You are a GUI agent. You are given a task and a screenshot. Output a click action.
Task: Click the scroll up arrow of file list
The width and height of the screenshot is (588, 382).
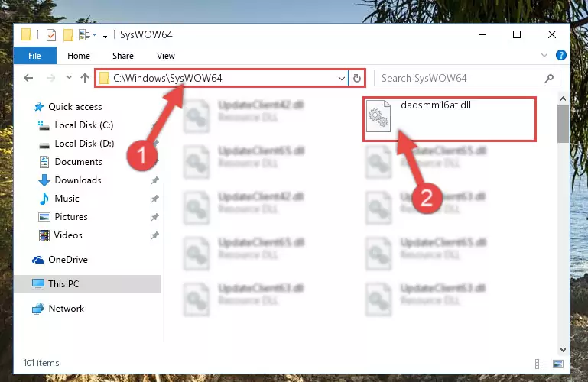563,99
